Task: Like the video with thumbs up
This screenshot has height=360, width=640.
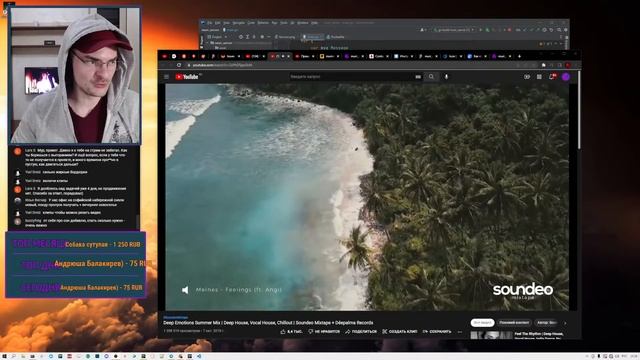Action: 291,331
